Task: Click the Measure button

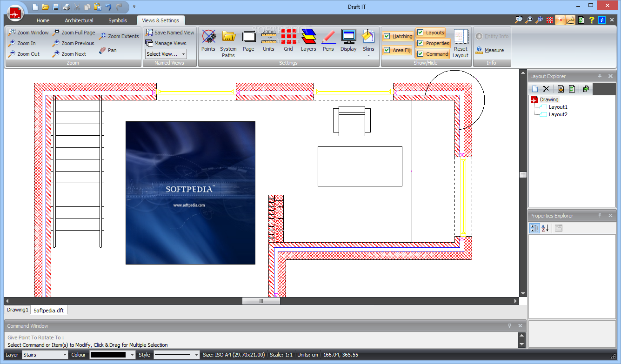Action: coord(490,50)
